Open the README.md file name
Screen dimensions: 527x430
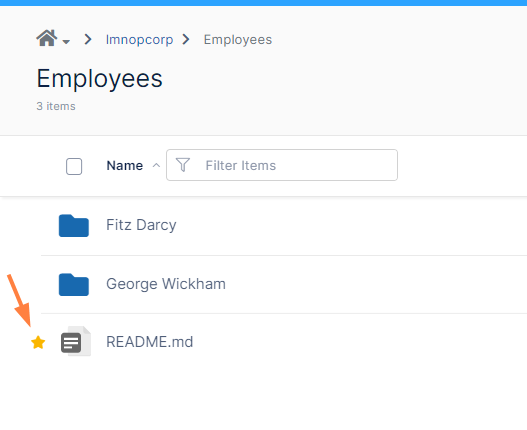pos(150,342)
